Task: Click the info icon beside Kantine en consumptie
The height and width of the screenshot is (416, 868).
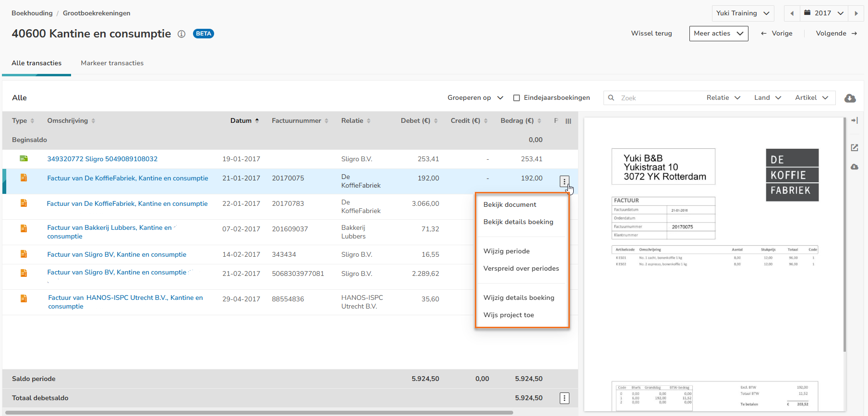Action: (x=181, y=34)
